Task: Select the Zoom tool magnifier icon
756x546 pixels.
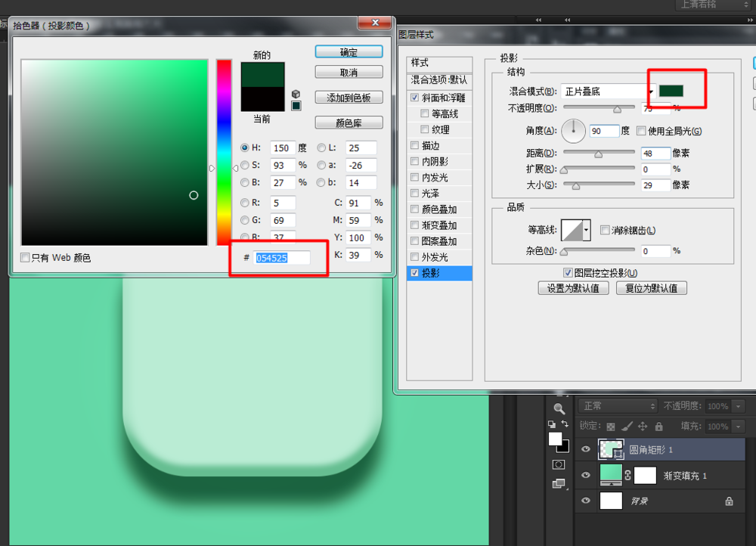Action: click(560, 408)
